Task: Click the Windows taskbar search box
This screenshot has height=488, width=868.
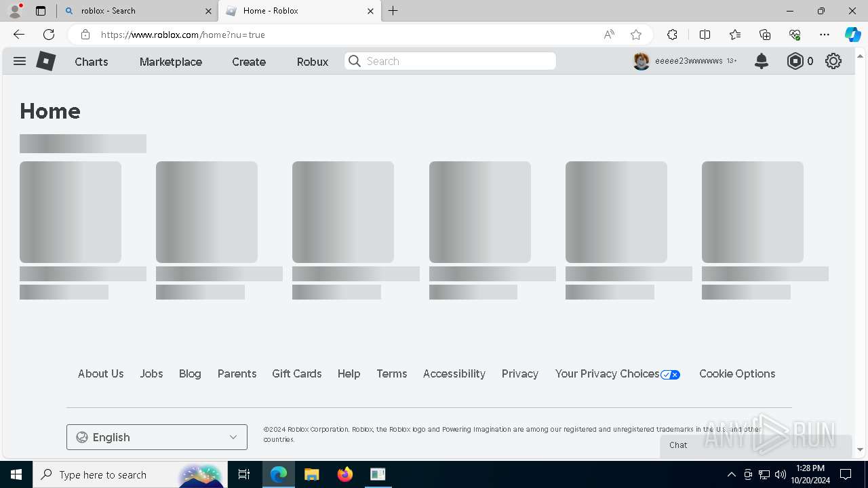Action: pos(129,474)
